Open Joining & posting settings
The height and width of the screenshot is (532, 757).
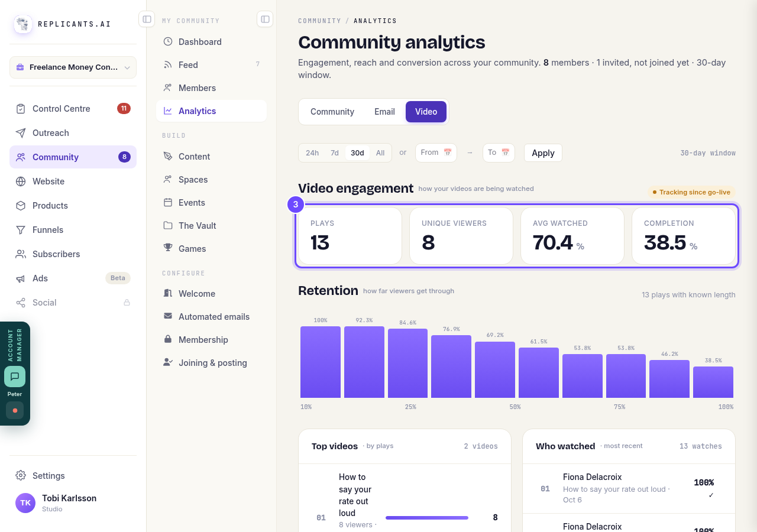[211, 363]
